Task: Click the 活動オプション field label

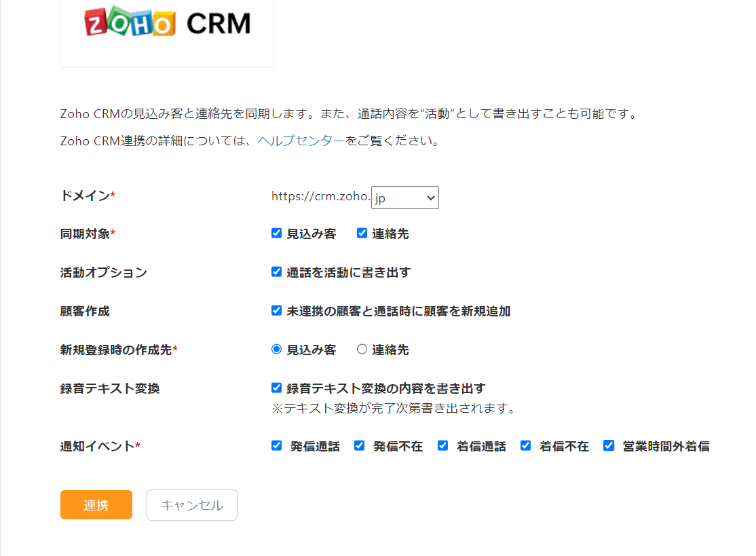Action: coord(104,272)
